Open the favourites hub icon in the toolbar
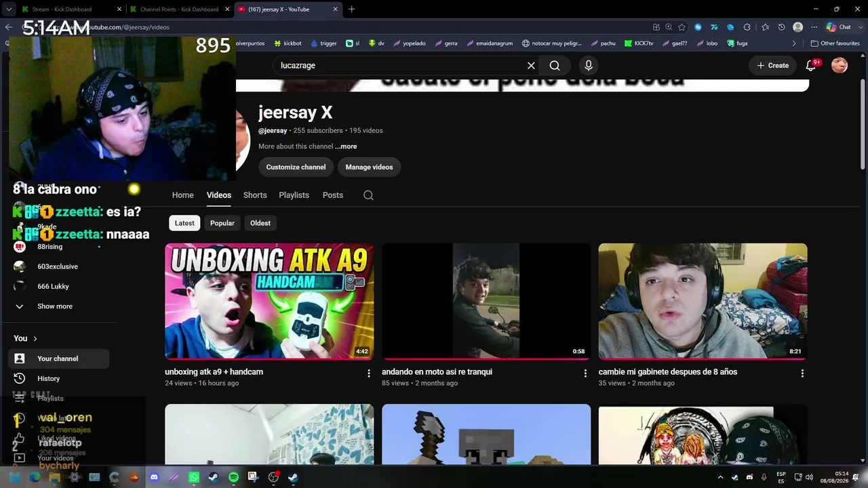868x488 pixels. (x=765, y=27)
